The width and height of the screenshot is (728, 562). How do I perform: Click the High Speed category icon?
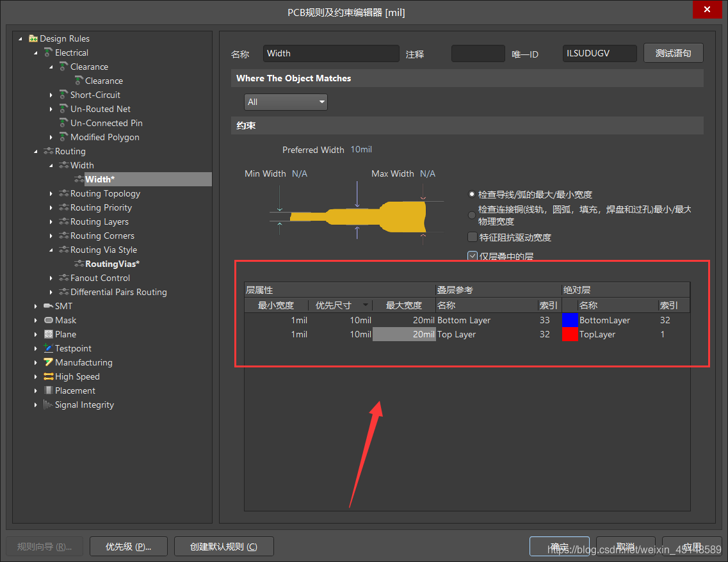[x=49, y=377]
